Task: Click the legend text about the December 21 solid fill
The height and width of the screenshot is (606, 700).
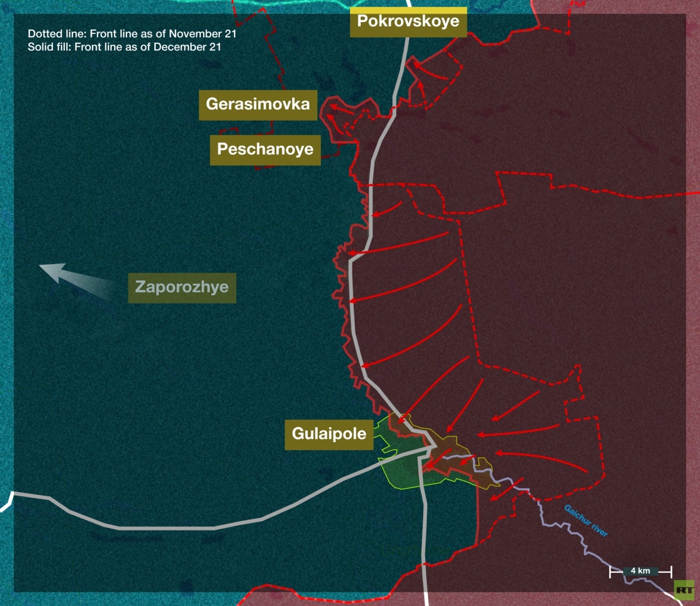Action: (x=124, y=47)
